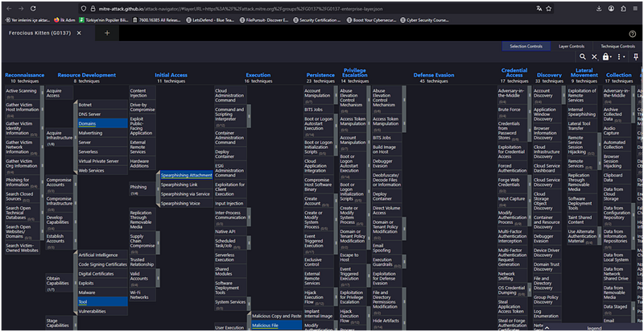Select highlighted Spearphishing Attachment cell
644x332 pixels.
(x=187, y=175)
